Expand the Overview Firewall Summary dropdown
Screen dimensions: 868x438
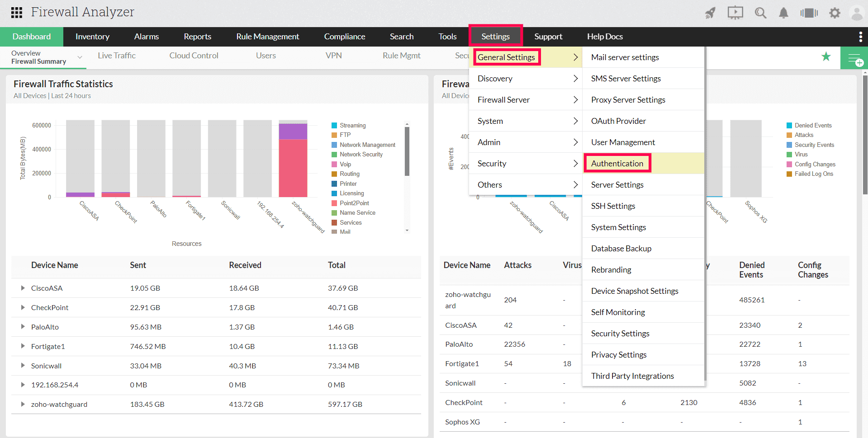point(80,58)
